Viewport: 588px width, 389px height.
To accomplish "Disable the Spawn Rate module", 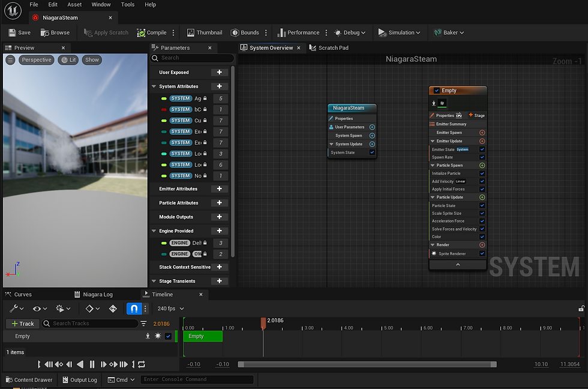I will pyautogui.click(x=482, y=157).
